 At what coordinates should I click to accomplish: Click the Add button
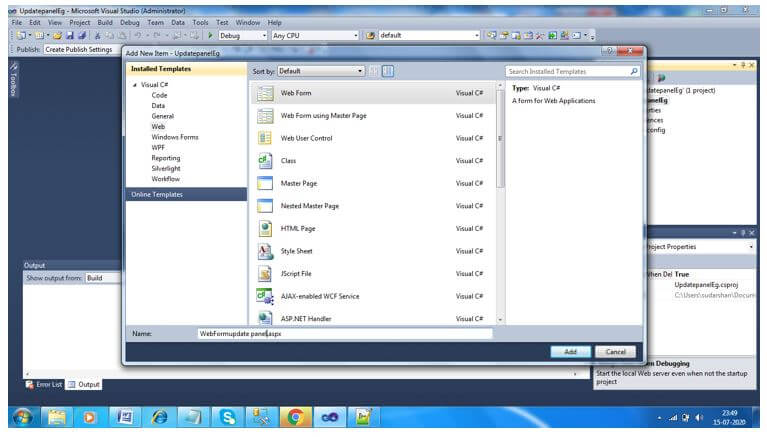tap(570, 352)
